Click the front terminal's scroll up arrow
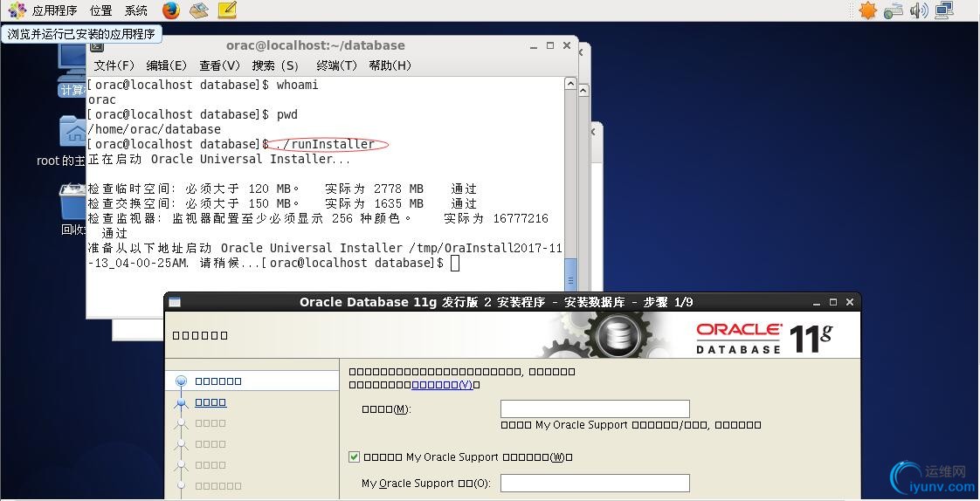The width and height of the screenshot is (980, 501). pos(570,84)
